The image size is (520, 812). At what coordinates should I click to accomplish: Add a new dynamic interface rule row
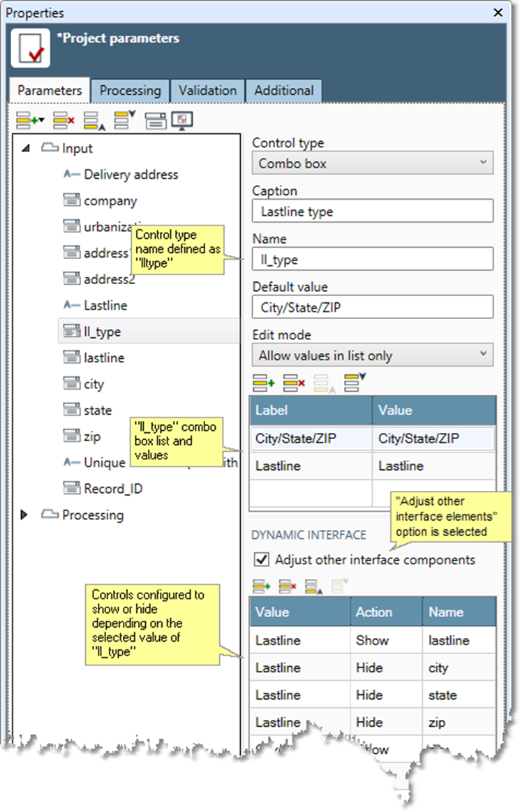[x=262, y=586]
